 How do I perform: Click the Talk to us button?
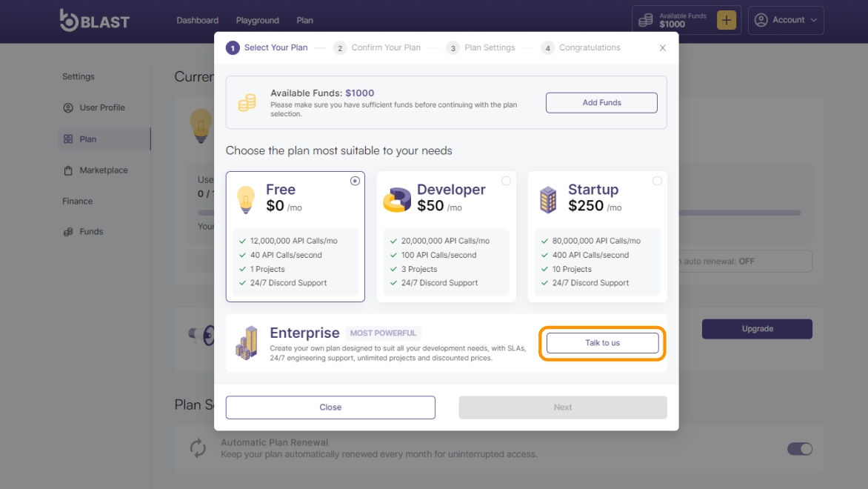click(x=602, y=343)
